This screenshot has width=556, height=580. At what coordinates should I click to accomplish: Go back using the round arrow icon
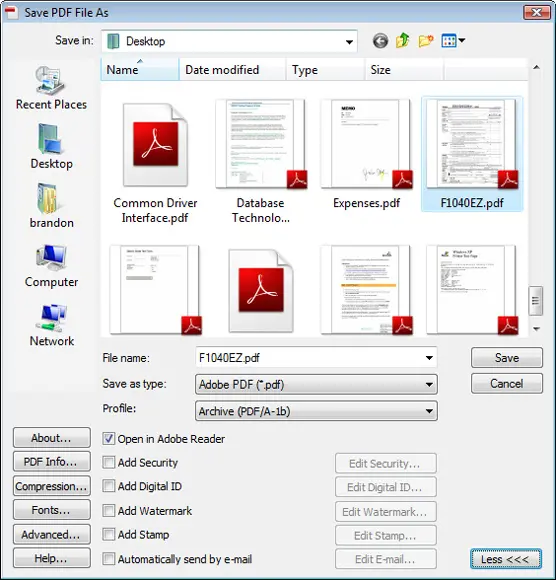[x=380, y=41]
